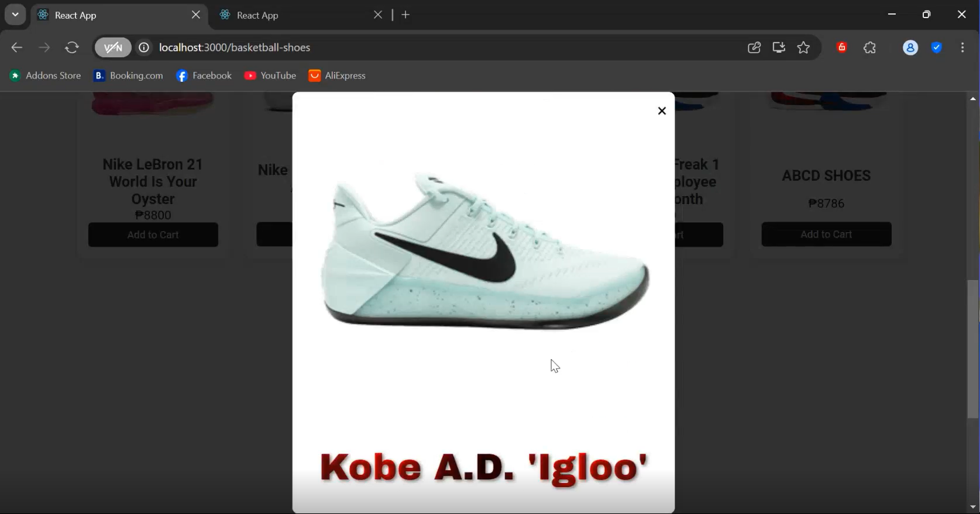This screenshot has width=980, height=514.
Task: Expand the tab search dropdown
Action: click(x=15, y=15)
